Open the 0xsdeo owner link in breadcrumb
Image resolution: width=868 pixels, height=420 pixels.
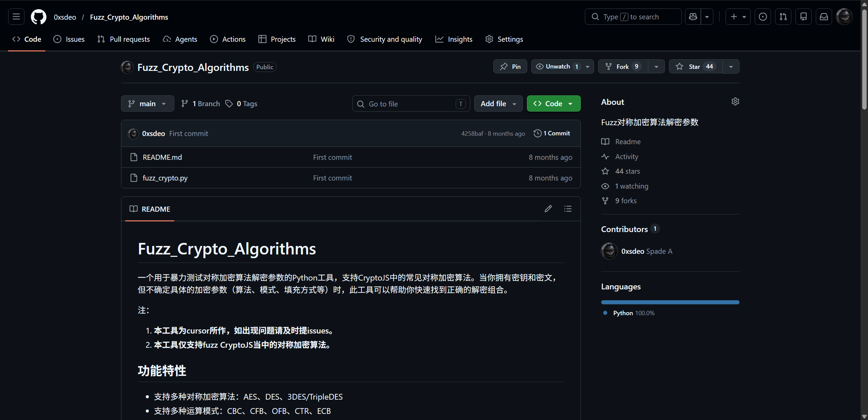[x=65, y=17]
